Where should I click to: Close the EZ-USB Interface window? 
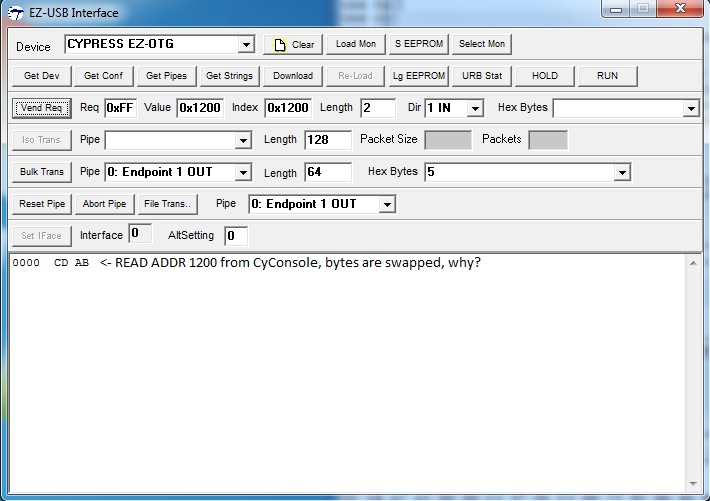[x=680, y=8]
